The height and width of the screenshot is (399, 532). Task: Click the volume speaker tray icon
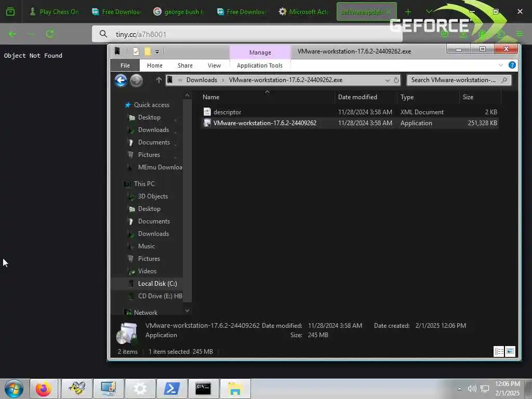click(472, 389)
